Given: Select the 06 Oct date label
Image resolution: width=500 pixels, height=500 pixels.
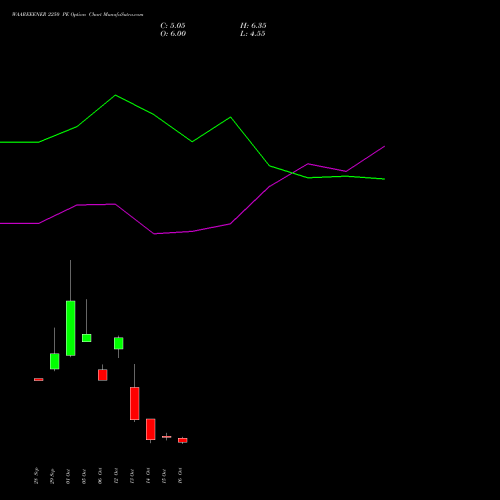Looking at the screenshot, I should click(100, 476).
